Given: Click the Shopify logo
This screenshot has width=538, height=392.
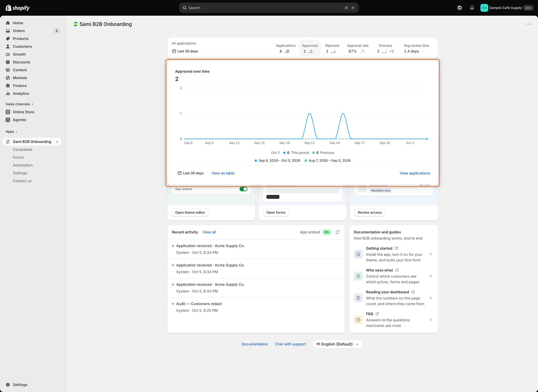Looking at the screenshot, I should click(x=17, y=8).
